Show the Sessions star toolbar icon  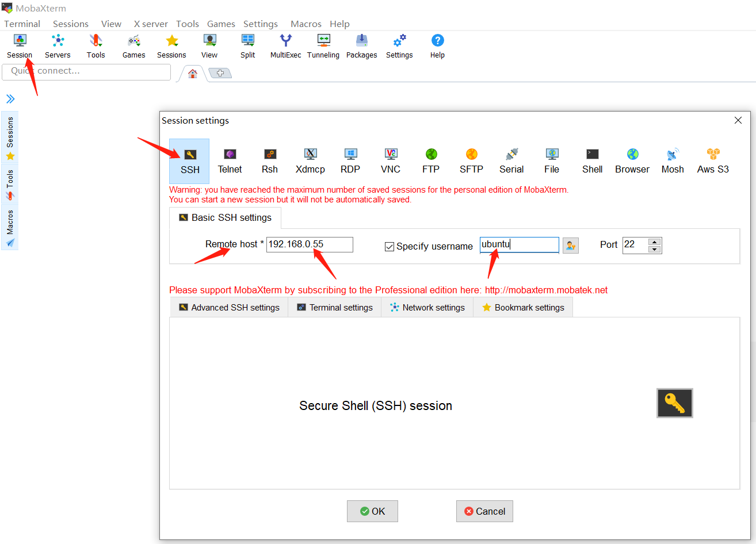[x=171, y=46]
